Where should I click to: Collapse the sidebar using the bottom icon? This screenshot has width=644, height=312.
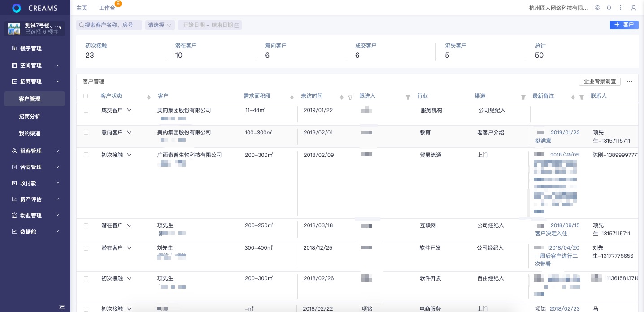click(x=62, y=307)
